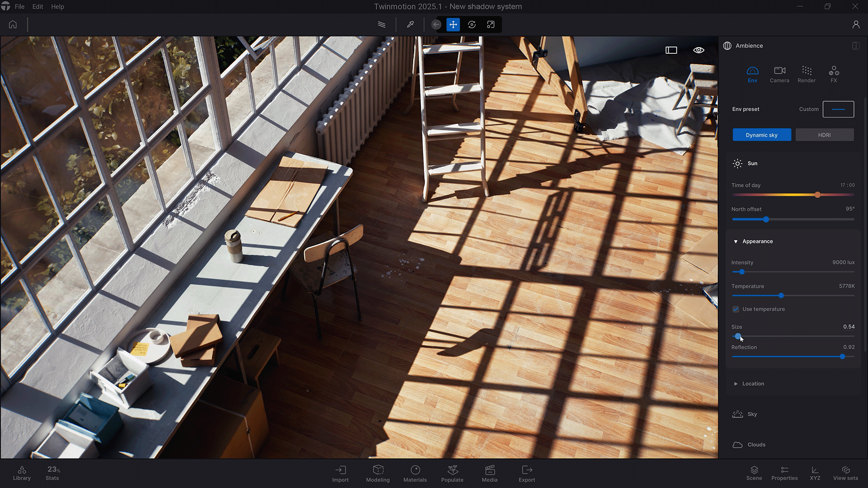
Task: Toggle the Ambience panel dock icon
Action: [x=855, y=46]
